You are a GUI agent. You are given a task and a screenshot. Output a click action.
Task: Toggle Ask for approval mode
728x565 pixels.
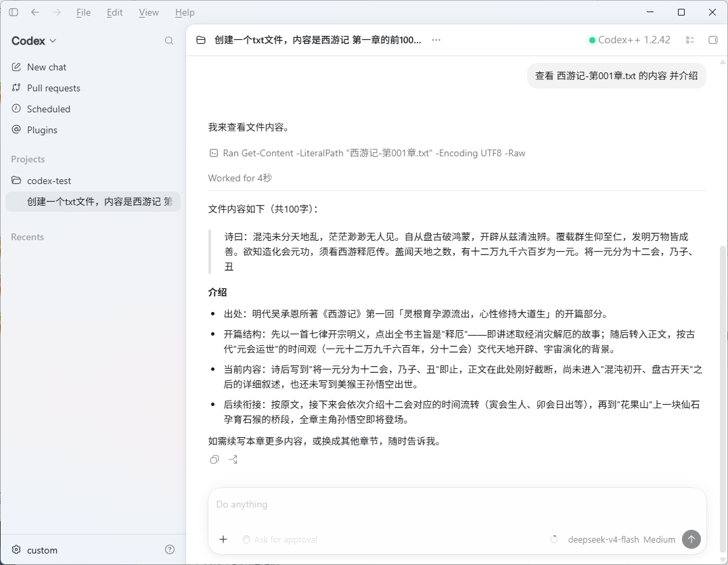pyautogui.click(x=279, y=539)
